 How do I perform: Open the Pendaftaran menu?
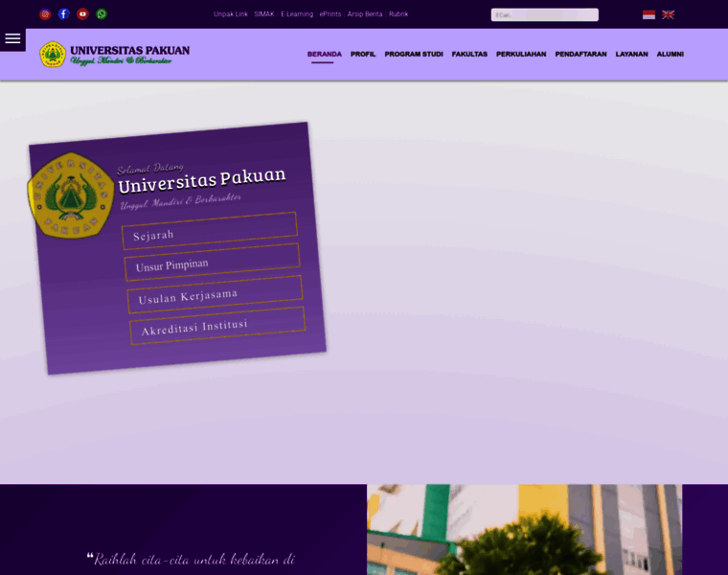tap(580, 55)
